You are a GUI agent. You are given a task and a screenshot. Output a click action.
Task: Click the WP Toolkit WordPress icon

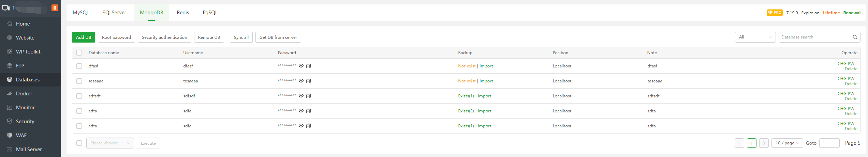(x=10, y=52)
